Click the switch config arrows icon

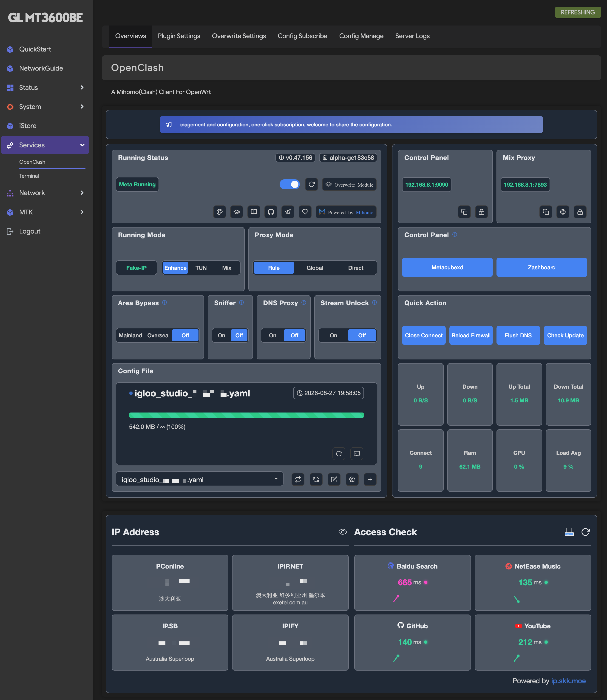tap(298, 479)
